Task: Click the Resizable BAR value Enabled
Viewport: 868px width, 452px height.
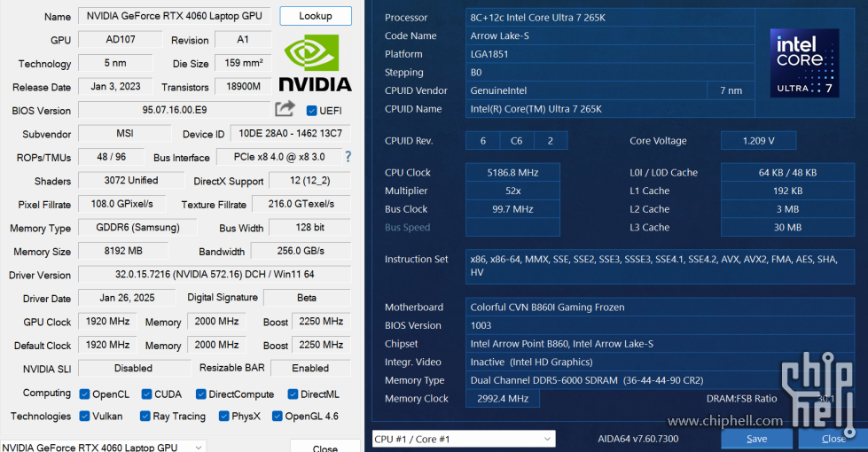Action: (310, 368)
